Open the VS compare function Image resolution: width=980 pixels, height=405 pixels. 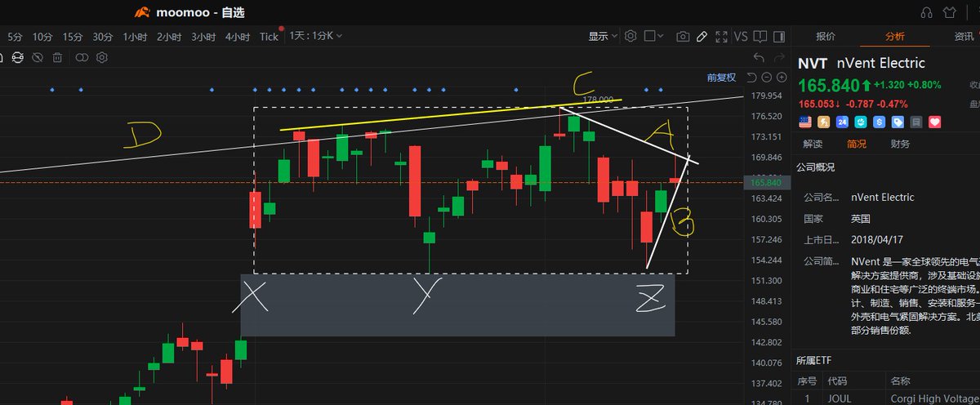pos(741,37)
